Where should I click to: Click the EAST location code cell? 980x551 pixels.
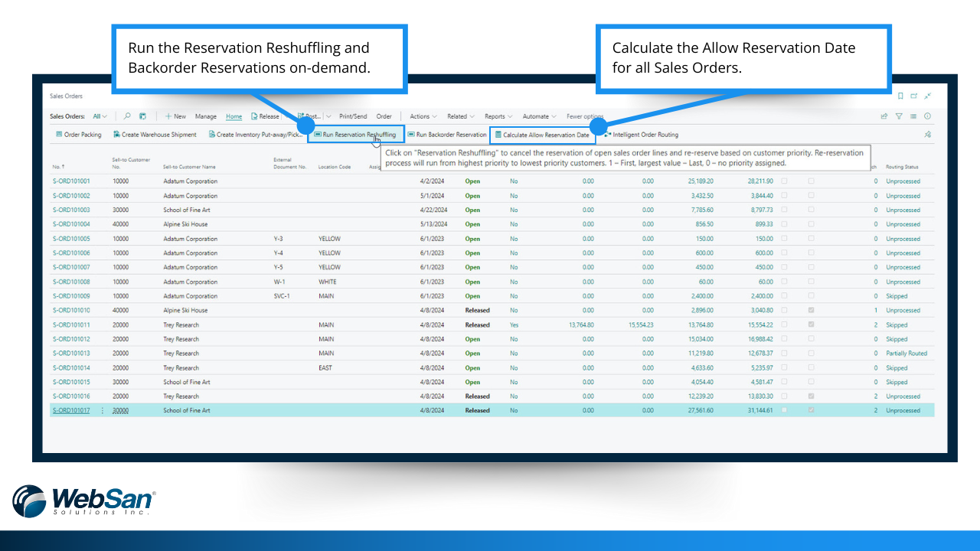point(326,368)
